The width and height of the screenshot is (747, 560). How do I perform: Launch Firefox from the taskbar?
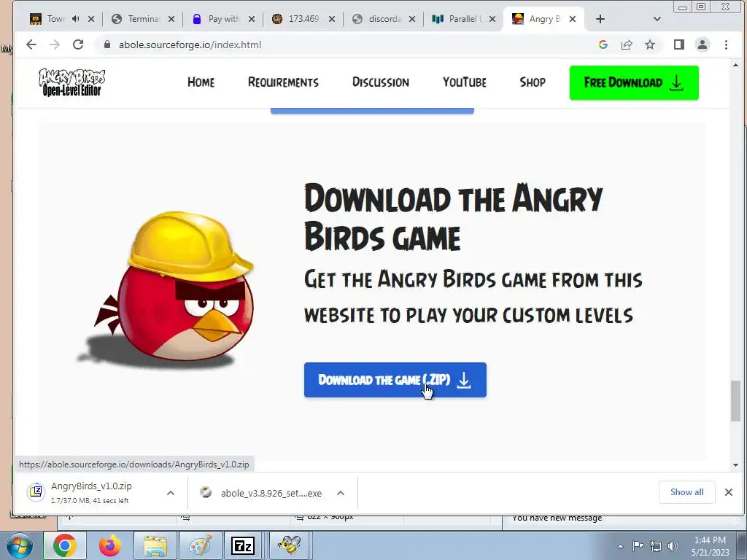coord(110,545)
